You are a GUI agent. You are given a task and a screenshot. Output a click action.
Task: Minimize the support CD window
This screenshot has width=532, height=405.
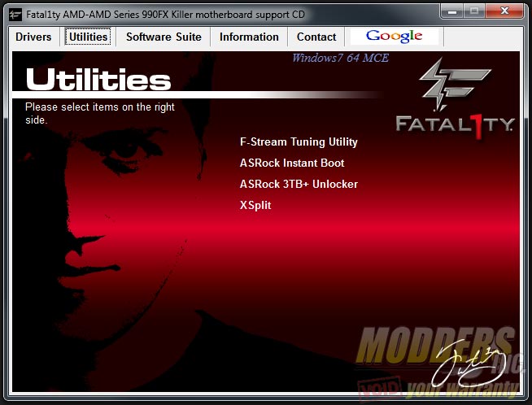[451, 11]
